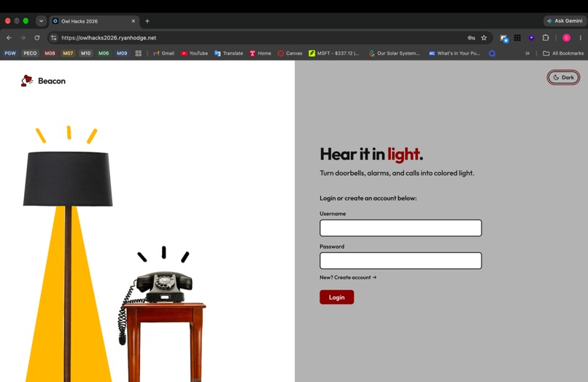Open the M09 tab group
588x382 pixels.
coord(122,53)
